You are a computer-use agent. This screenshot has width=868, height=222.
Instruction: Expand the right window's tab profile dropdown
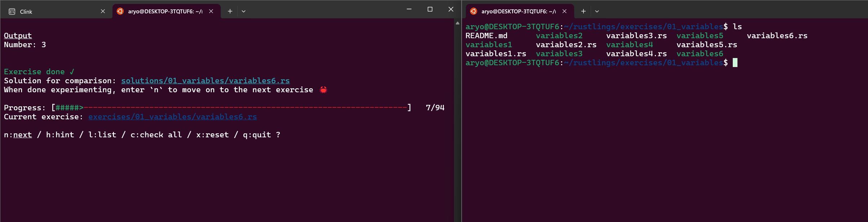(x=597, y=11)
